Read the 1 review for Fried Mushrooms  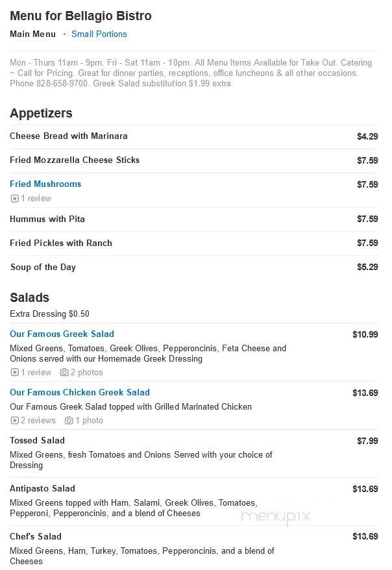[36, 199]
